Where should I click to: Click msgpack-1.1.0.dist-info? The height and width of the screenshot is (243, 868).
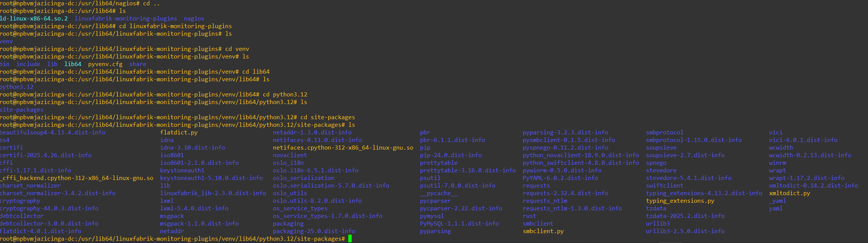pyautogui.click(x=199, y=224)
